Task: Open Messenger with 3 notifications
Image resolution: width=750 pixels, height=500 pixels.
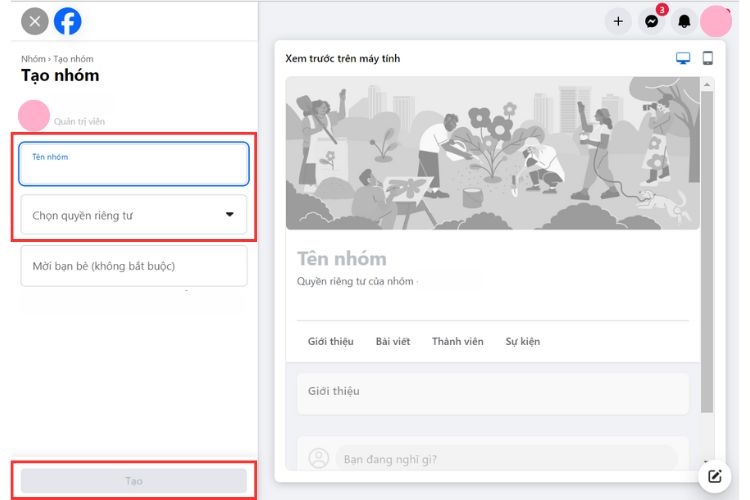Action: (651, 22)
